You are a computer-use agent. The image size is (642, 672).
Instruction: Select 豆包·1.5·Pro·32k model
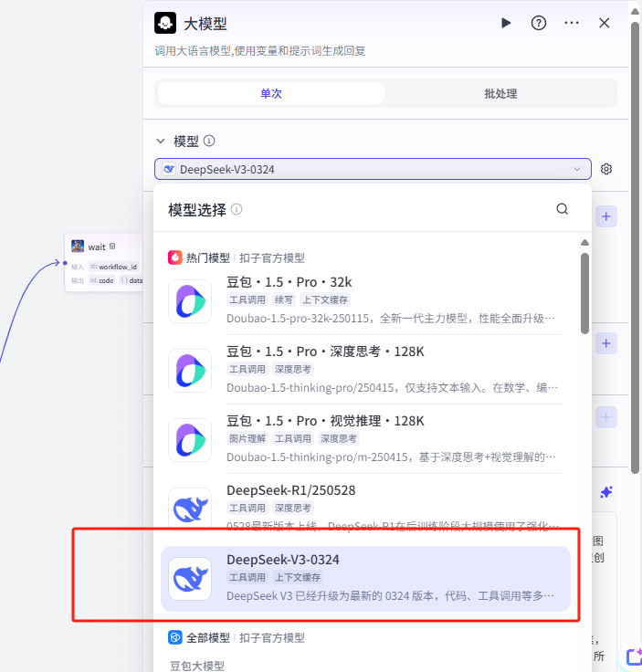point(365,300)
